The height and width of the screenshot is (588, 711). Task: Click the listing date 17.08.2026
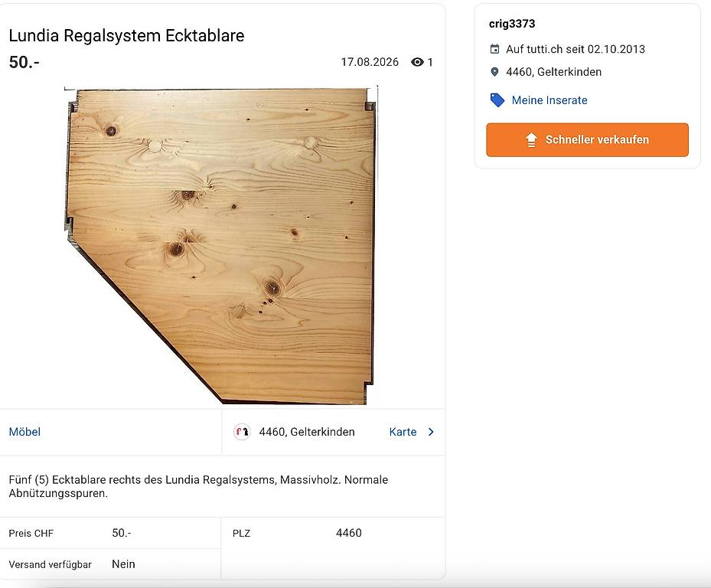[x=370, y=62]
